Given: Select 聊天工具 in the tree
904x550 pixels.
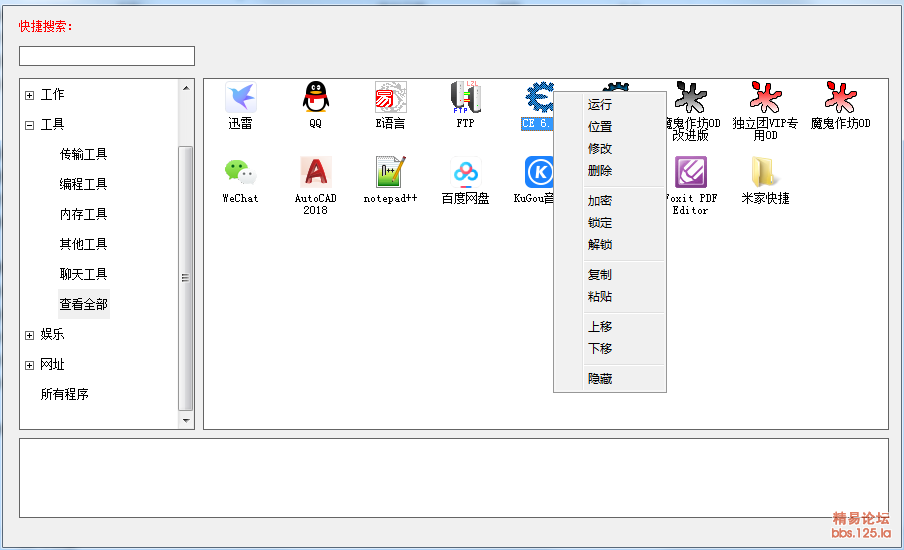Looking at the screenshot, I should (84, 274).
